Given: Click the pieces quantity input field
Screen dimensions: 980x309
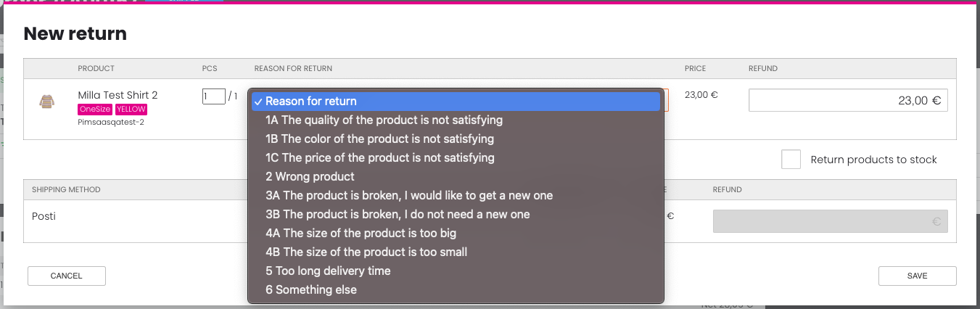Looking at the screenshot, I should pyautogui.click(x=214, y=96).
